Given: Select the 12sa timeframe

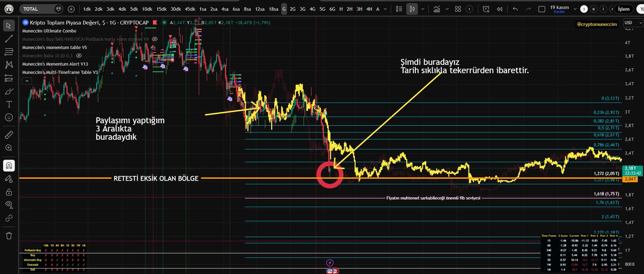Looking at the screenshot, I should 260,9.
